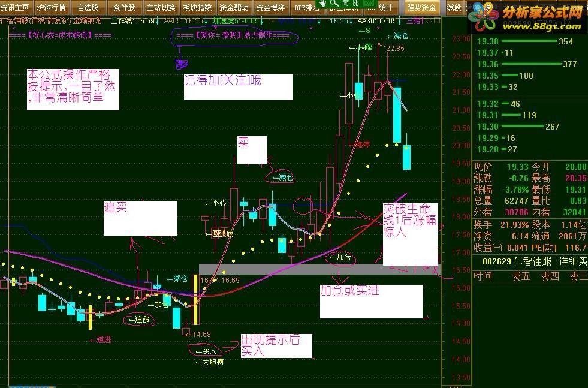Click the 三拾1 indicator label
Screen dimensions: 588x388
pyautogui.click(x=415, y=22)
